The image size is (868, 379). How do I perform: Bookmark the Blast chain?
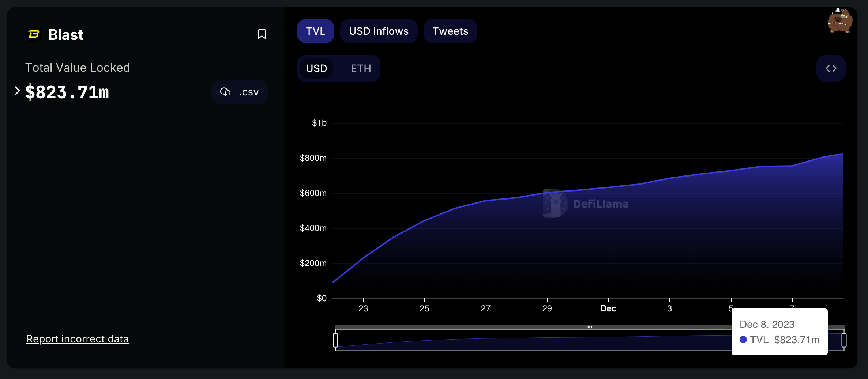(262, 34)
